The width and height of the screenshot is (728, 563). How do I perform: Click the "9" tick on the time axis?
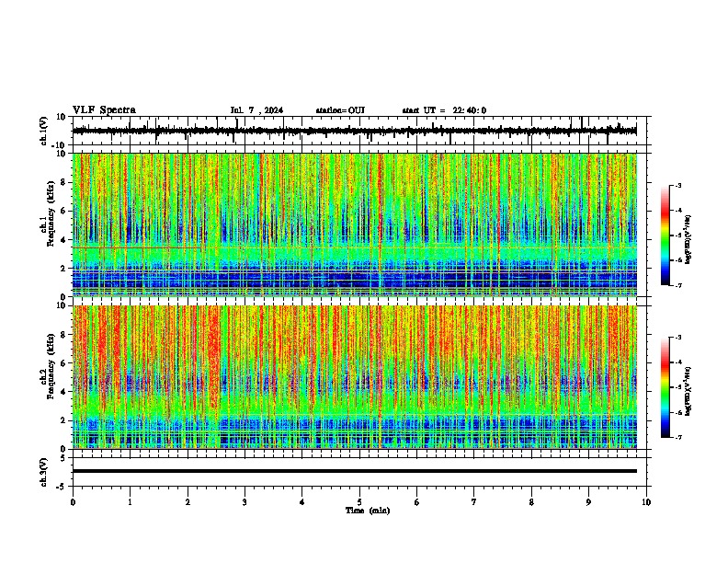pyautogui.click(x=588, y=502)
